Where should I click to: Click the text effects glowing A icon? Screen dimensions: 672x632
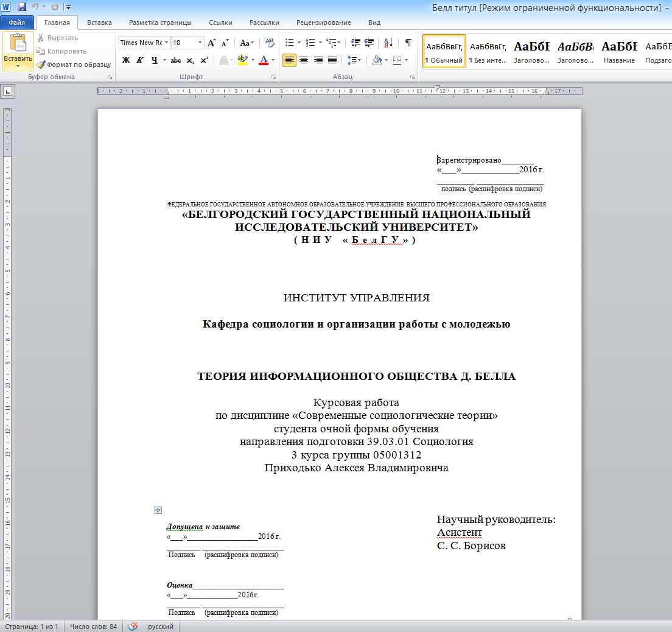pos(224,60)
